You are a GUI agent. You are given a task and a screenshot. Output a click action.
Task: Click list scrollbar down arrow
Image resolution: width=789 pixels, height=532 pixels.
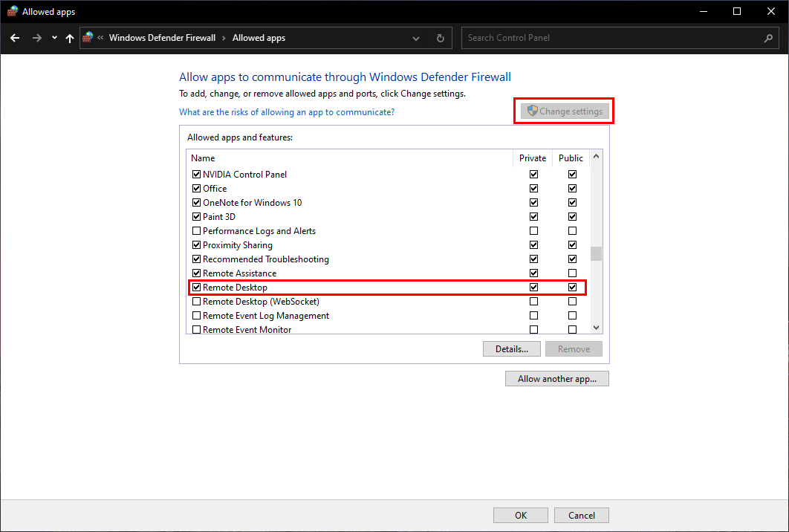click(x=597, y=328)
